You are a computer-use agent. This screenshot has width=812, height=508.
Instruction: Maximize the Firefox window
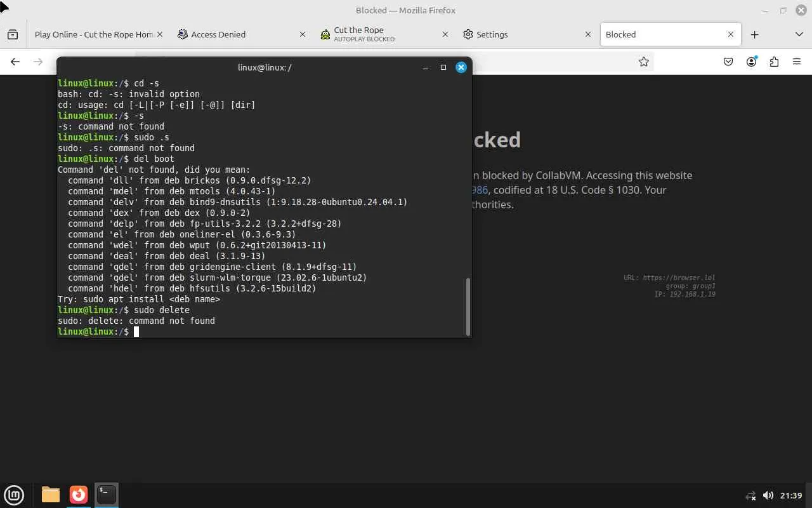(783, 10)
